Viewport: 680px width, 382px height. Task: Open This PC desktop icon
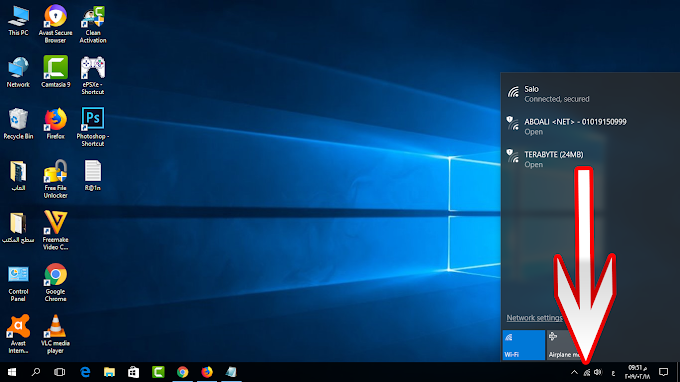point(18,20)
